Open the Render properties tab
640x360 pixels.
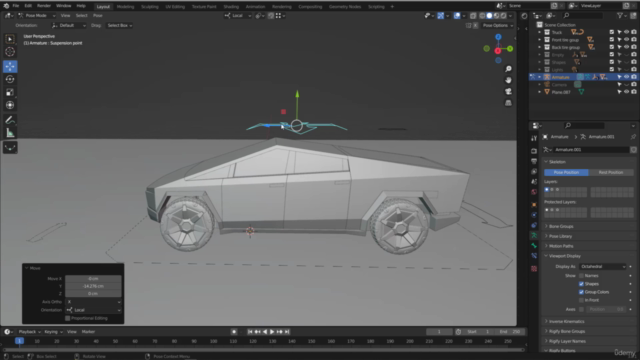(x=534, y=151)
